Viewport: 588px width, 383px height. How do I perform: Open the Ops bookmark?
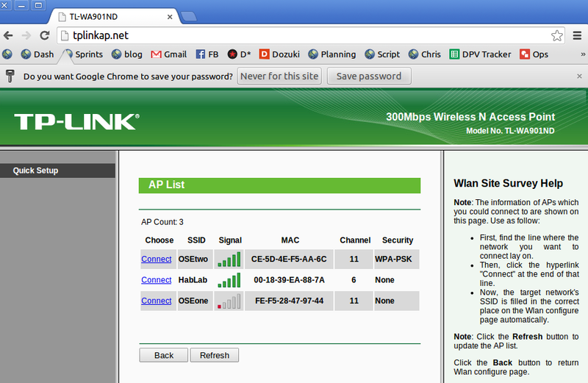534,54
